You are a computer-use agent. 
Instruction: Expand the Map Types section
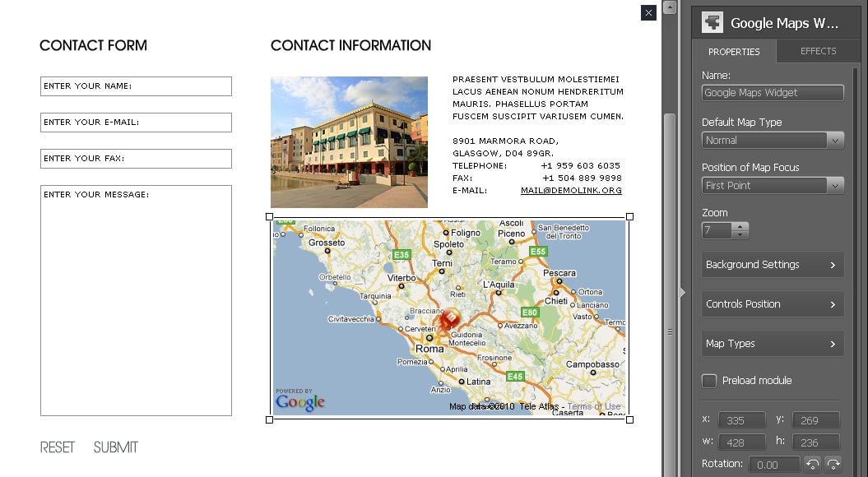772,344
